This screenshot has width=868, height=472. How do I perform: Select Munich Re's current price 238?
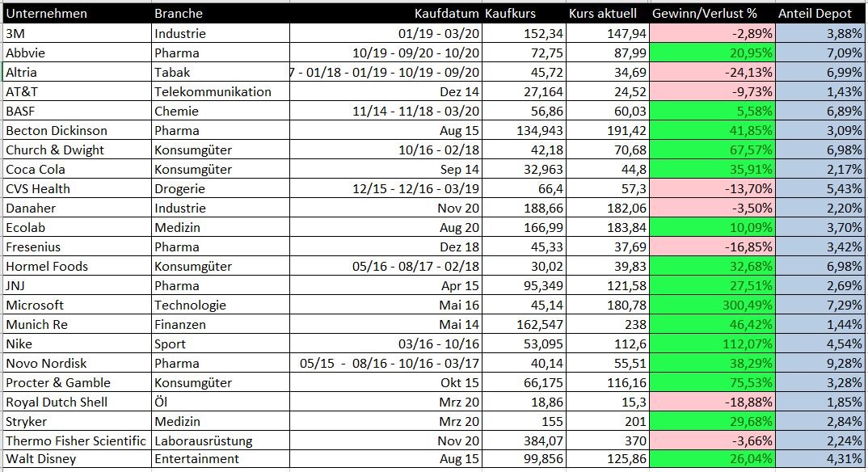tap(606, 325)
